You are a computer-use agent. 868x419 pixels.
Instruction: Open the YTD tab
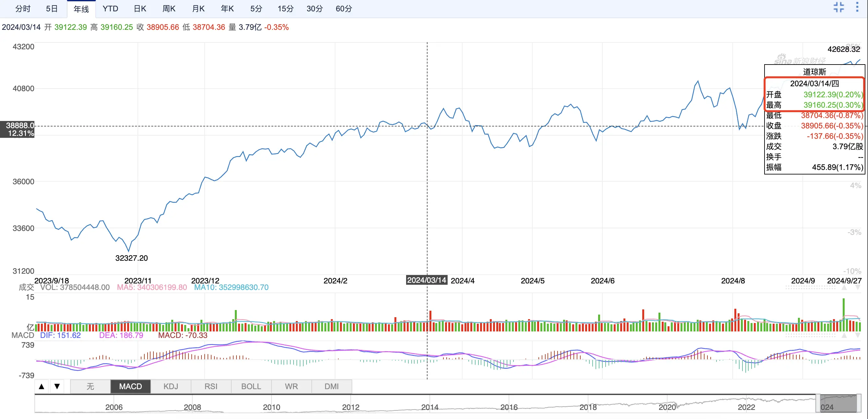tap(110, 9)
